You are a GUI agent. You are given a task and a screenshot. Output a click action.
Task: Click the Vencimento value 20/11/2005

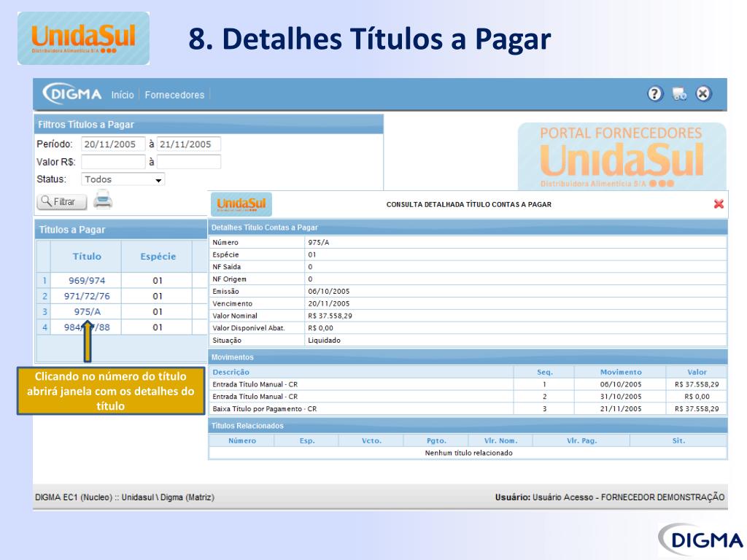329,303
